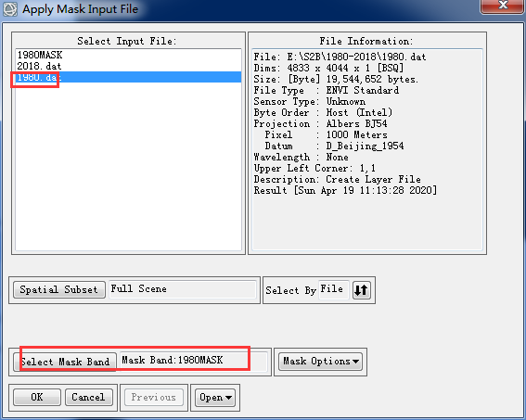Viewport: 526px width, 420px height.
Task: Click the Size 19,544,652 bytes line
Action: (336, 79)
